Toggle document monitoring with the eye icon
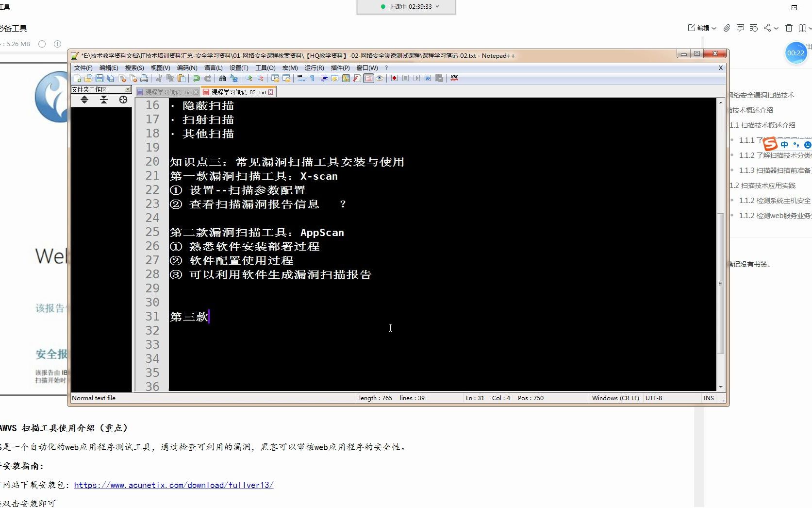The width and height of the screenshot is (812, 508). 379,78
